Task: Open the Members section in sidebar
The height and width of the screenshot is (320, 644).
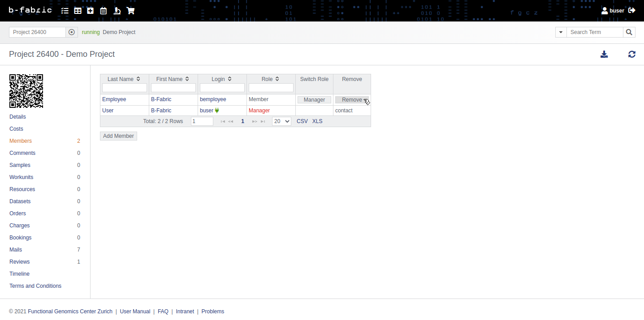Action: pyautogui.click(x=21, y=141)
